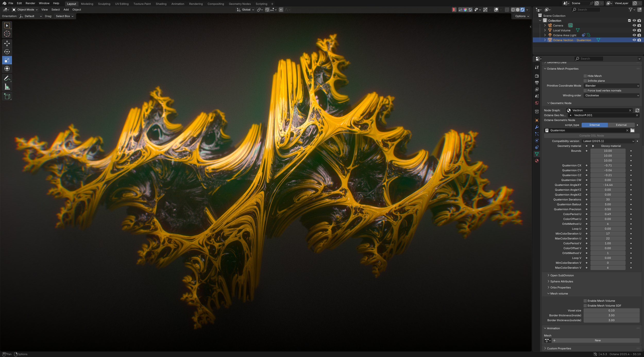Click the Compile OSL Node button

click(591, 135)
